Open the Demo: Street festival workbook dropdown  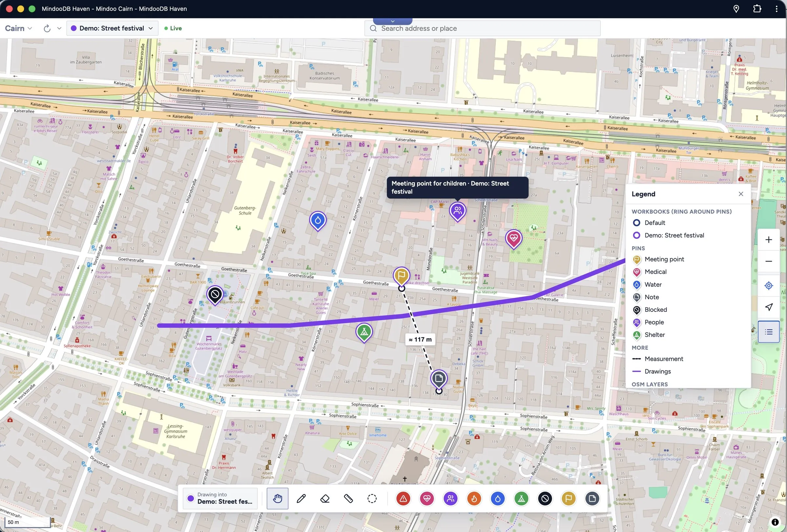click(112, 28)
